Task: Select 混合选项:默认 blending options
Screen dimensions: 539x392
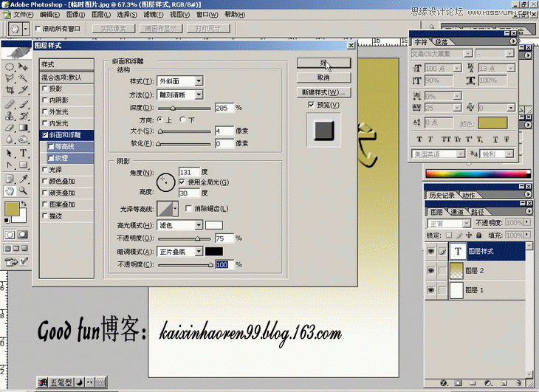Action: 66,78
